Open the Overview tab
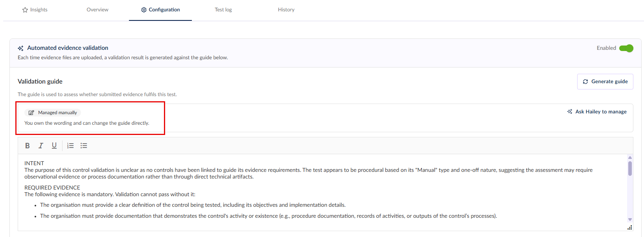 [x=98, y=10]
